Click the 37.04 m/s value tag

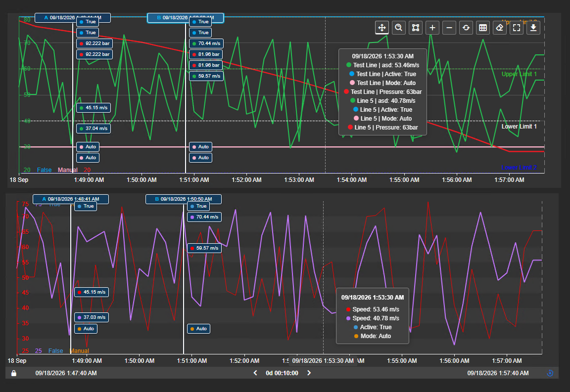pyautogui.click(x=94, y=128)
